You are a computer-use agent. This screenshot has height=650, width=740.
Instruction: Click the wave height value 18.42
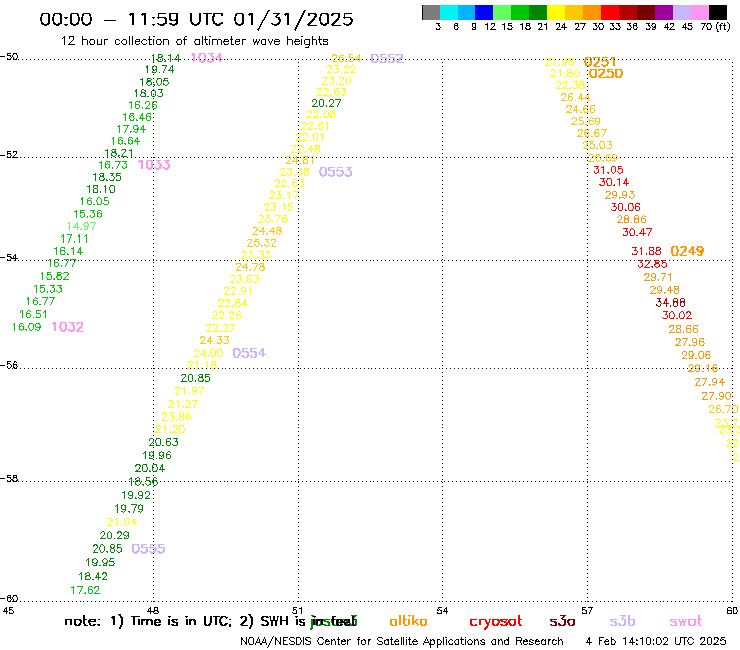93,576
